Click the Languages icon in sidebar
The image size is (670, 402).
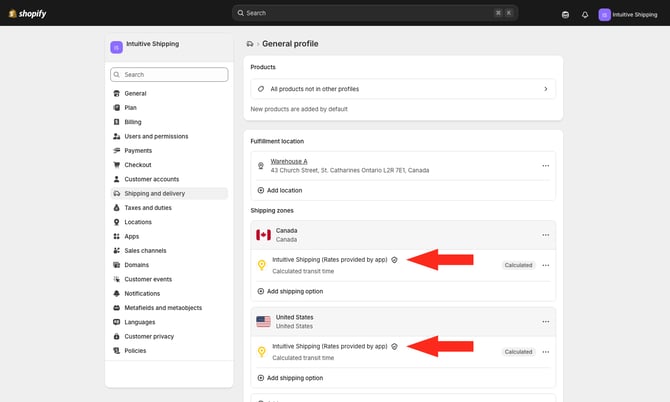116,323
